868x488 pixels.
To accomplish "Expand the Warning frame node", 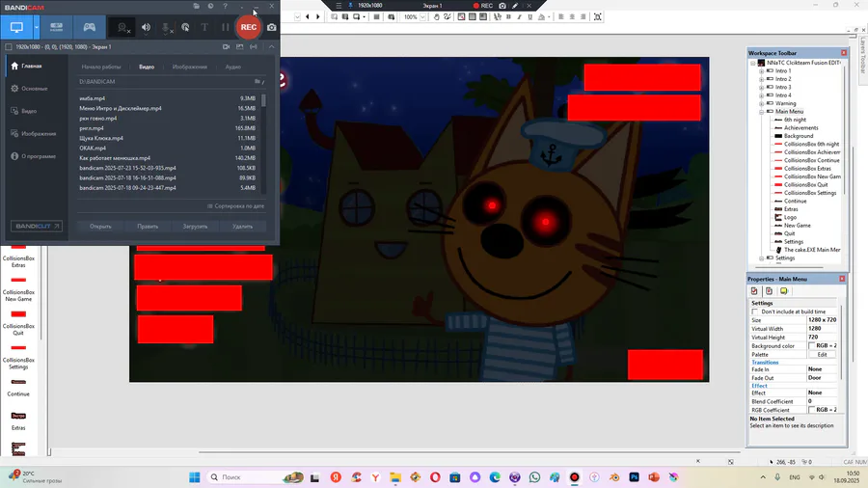I will (761, 103).
